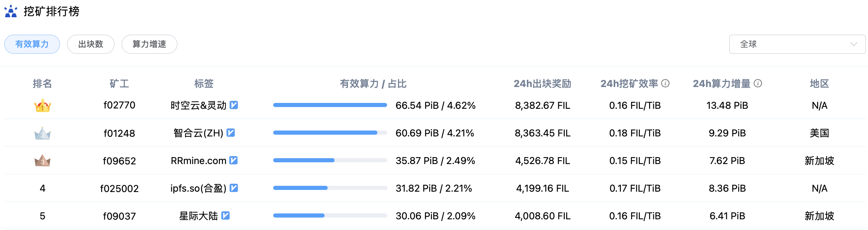The width and height of the screenshot is (868, 230).
Task: Click the gold crown rank 1 icon
Action: [x=42, y=105]
